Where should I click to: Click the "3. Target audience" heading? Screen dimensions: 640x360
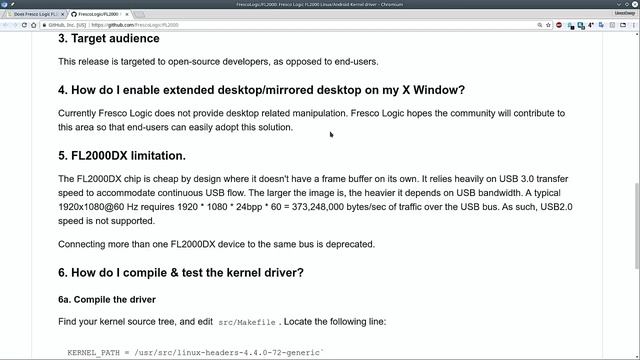coord(109,38)
